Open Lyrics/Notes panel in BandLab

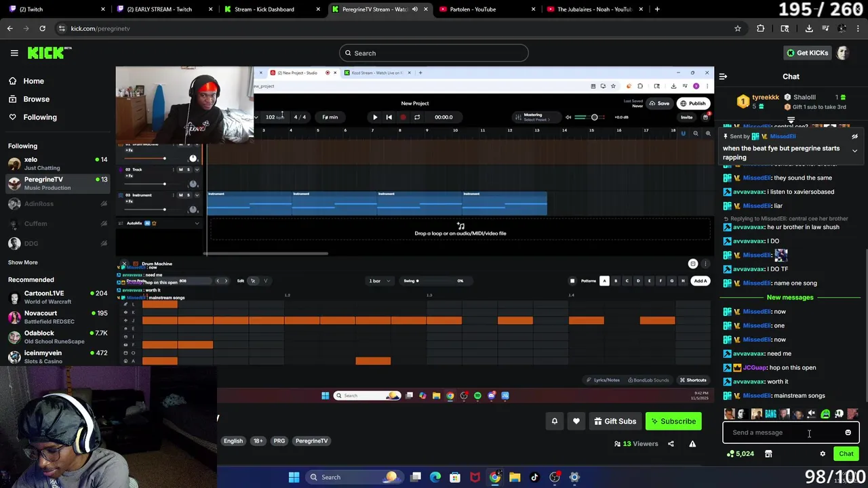tap(604, 380)
